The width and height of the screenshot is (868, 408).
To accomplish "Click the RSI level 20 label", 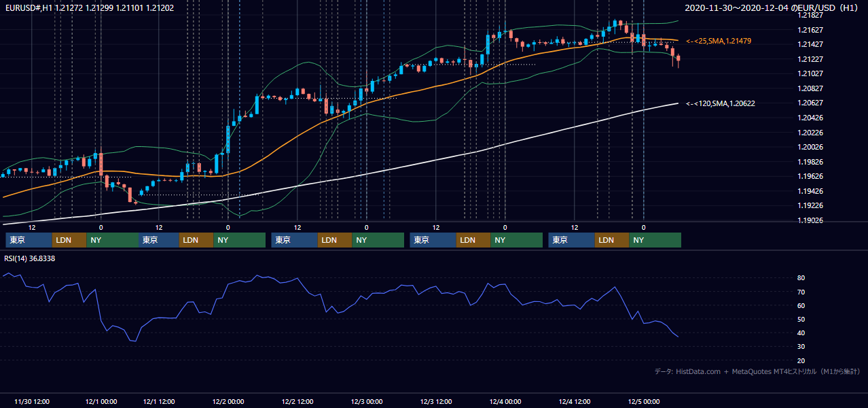I will [801, 360].
